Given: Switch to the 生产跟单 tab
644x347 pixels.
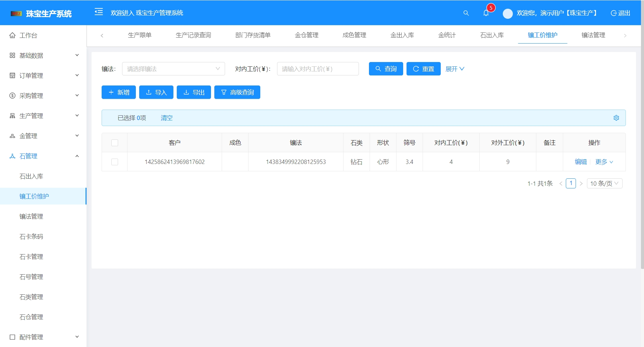Looking at the screenshot, I should click(x=141, y=35).
